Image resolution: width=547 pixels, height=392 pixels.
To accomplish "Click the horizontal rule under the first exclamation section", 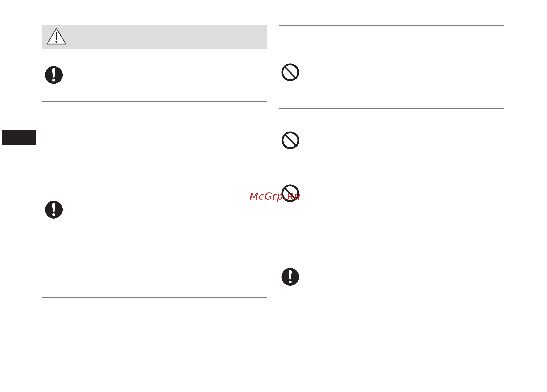I will (x=155, y=101).
